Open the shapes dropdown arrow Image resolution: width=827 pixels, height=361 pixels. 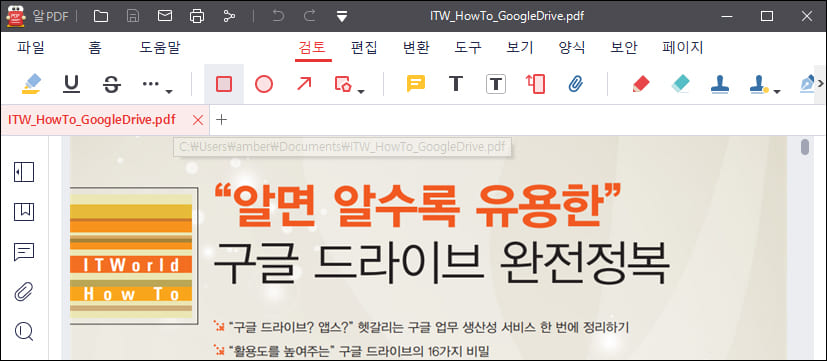pos(361,92)
